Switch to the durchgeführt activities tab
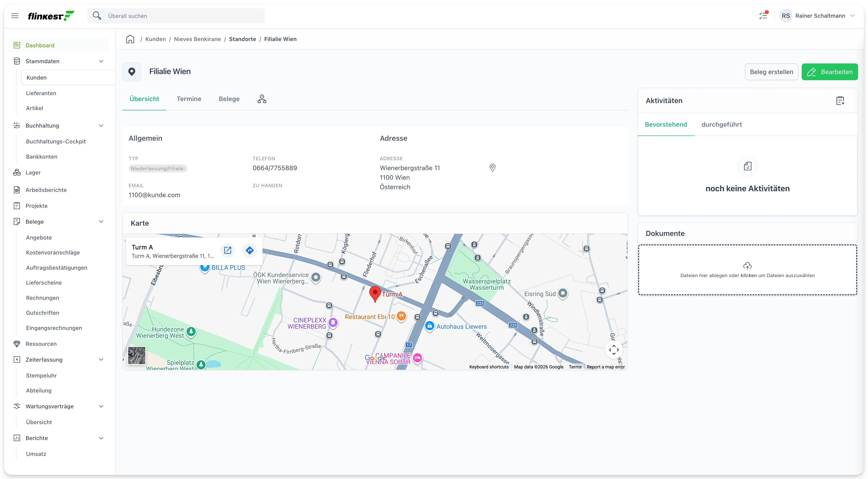868x479 pixels. coord(722,124)
